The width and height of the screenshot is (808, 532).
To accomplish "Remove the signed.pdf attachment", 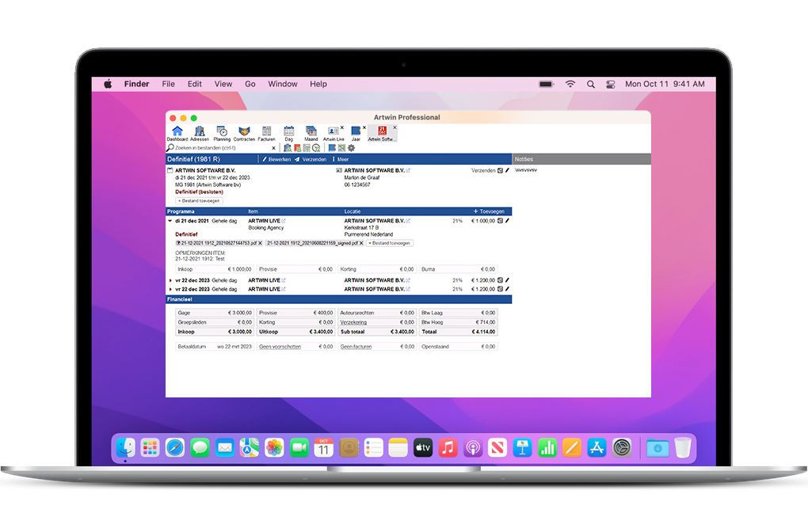I will 361,243.
